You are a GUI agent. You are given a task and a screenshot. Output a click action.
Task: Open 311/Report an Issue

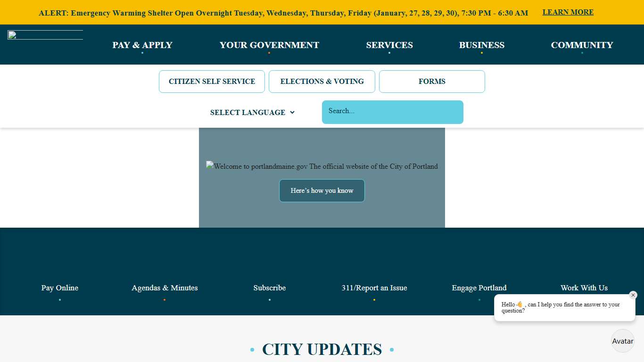coord(374,288)
